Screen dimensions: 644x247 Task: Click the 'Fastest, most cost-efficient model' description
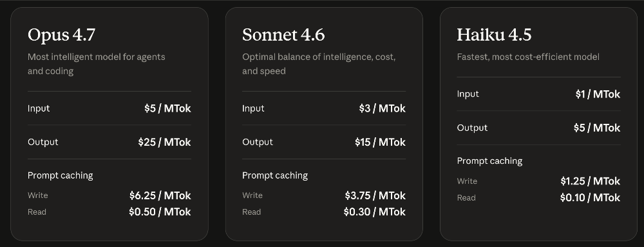[x=528, y=57]
